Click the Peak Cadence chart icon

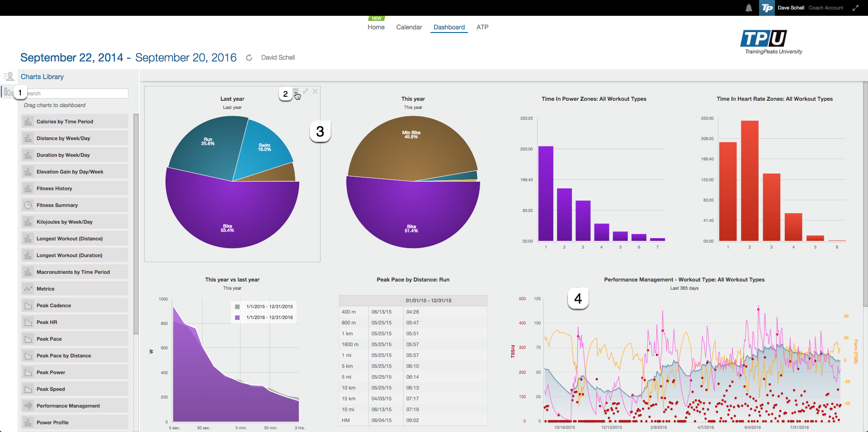pyautogui.click(x=28, y=305)
